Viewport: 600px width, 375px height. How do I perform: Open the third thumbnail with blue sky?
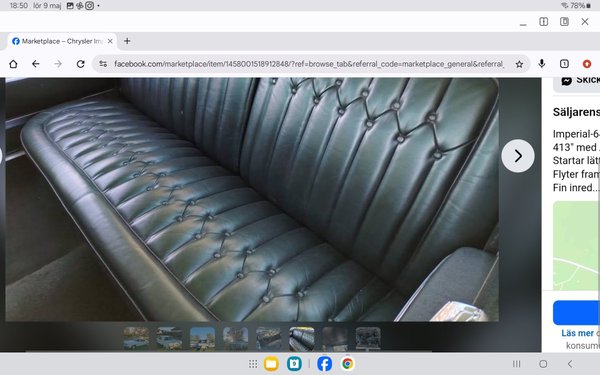pos(202,339)
